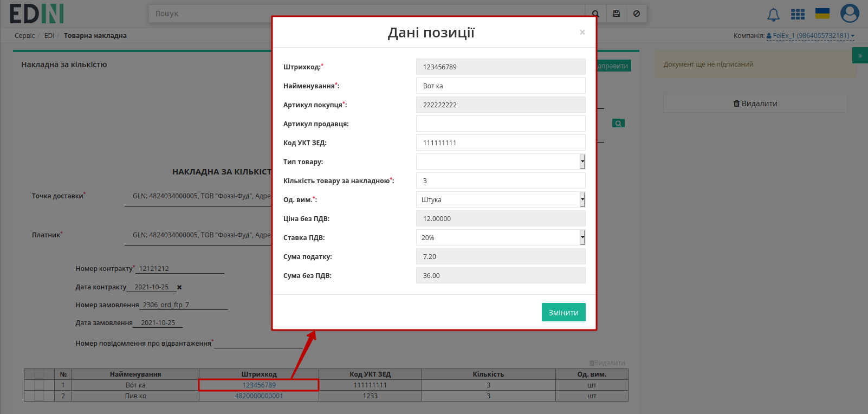Click the Ціна без ПДВ field

pyautogui.click(x=501, y=218)
